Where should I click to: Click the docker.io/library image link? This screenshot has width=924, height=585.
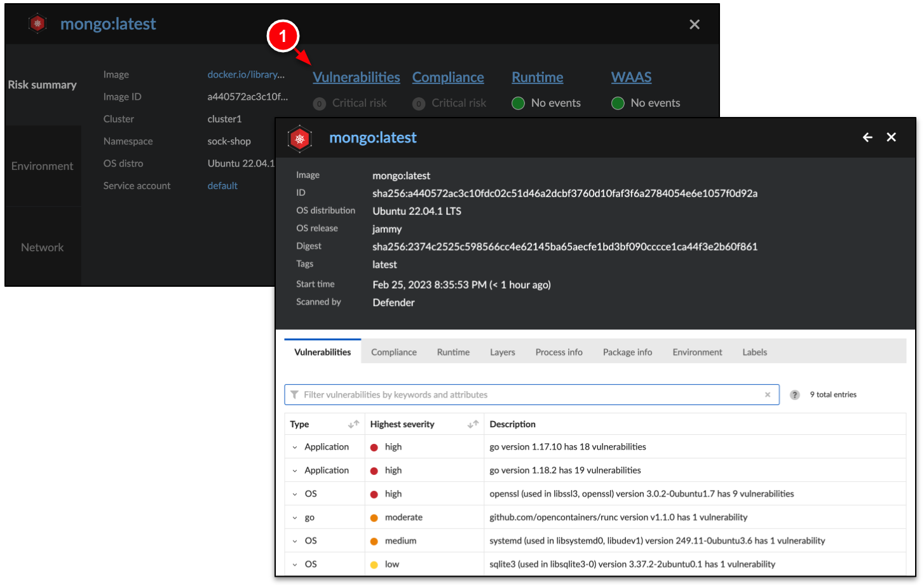pyautogui.click(x=246, y=74)
